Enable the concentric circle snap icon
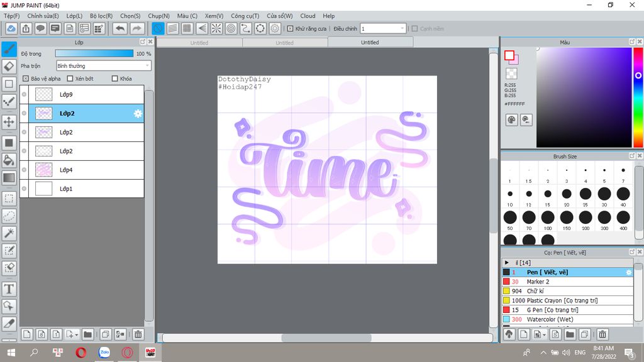 pos(231,28)
